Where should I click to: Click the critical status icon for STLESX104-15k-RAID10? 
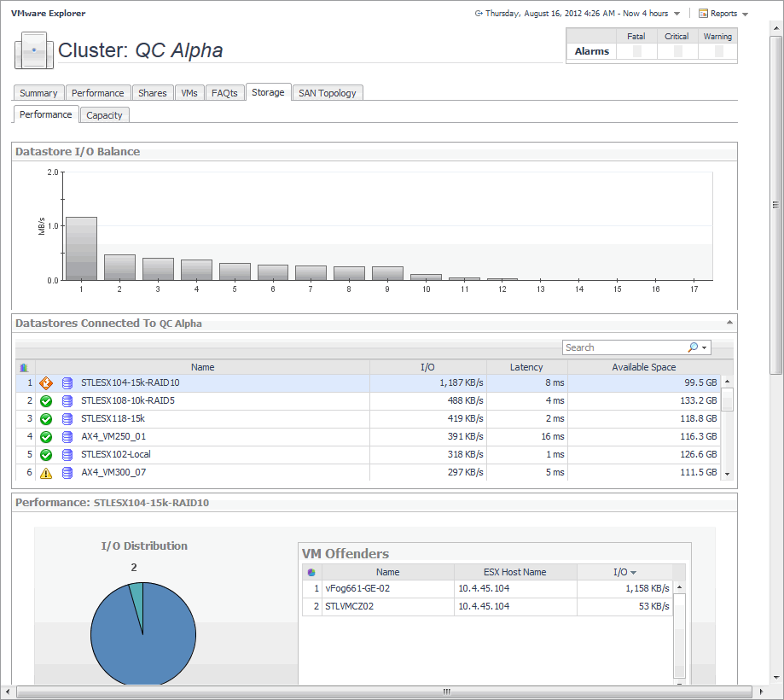point(46,383)
